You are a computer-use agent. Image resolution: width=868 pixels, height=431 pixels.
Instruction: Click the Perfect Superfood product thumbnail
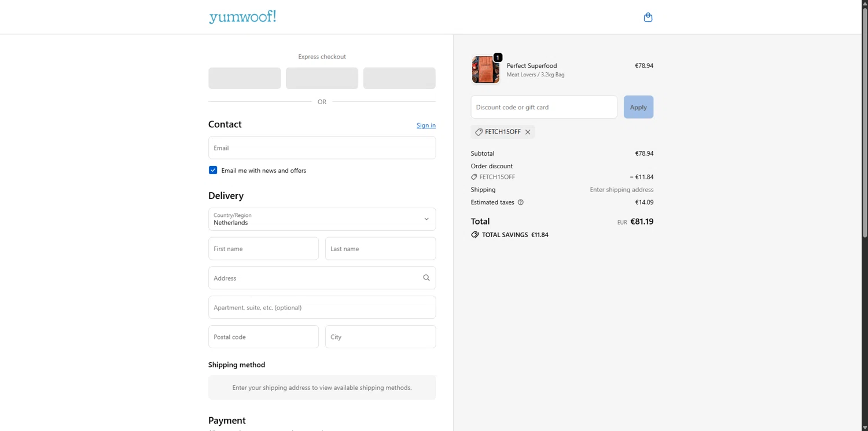[x=486, y=70]
